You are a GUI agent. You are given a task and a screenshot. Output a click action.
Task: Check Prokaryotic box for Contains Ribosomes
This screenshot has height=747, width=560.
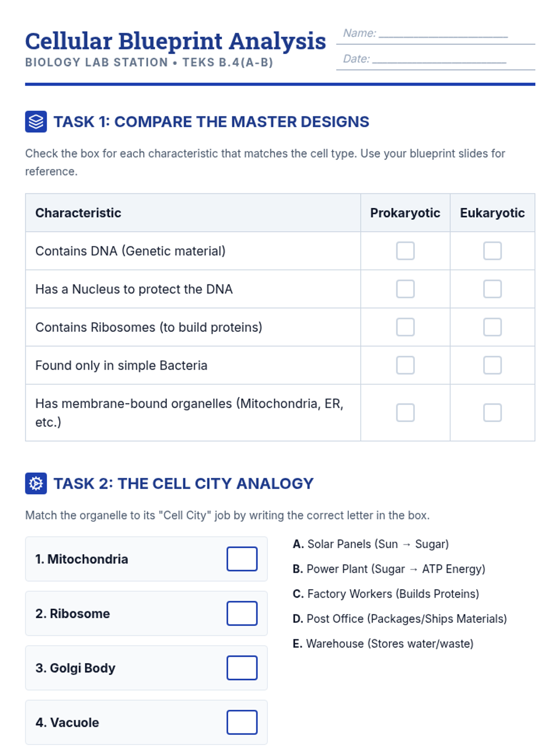(x=405, y=327)
